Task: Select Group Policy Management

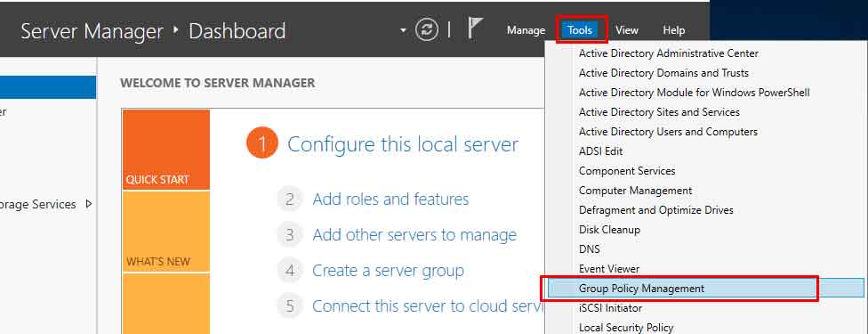Action: pyautogui.click(x=706, y=288)
